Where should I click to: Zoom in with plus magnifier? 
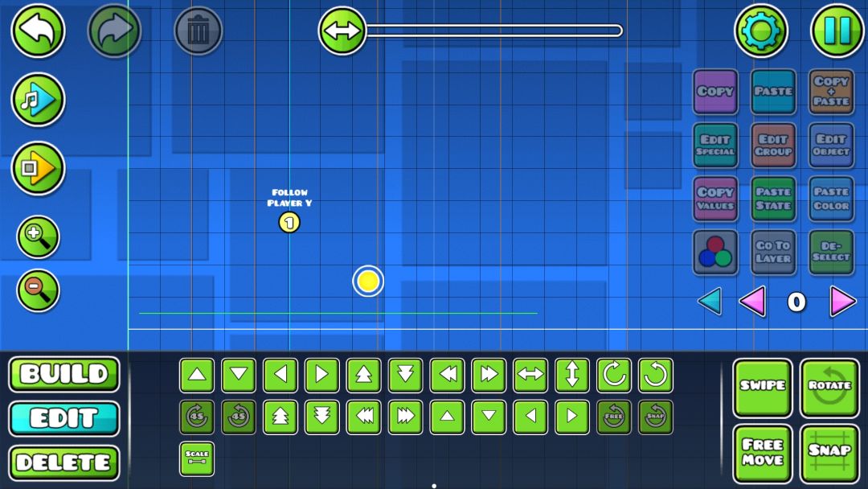click(x=38, y=237)
